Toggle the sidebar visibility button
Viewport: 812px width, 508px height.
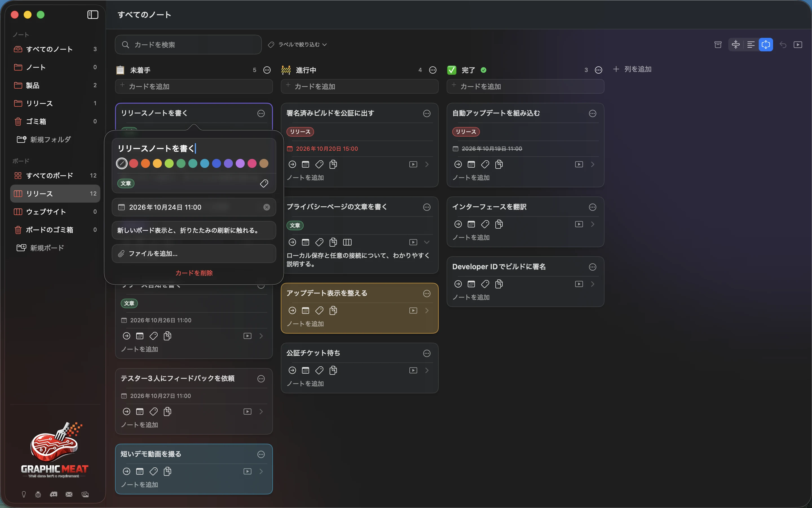pyautogui.click(x=92, y=15)
